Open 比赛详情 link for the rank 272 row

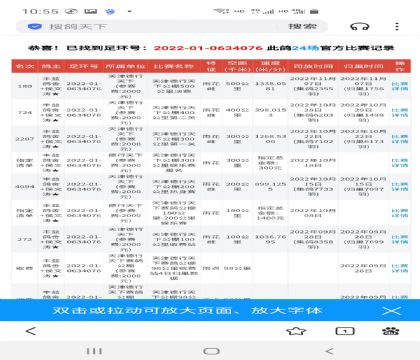tap(400, 239)
